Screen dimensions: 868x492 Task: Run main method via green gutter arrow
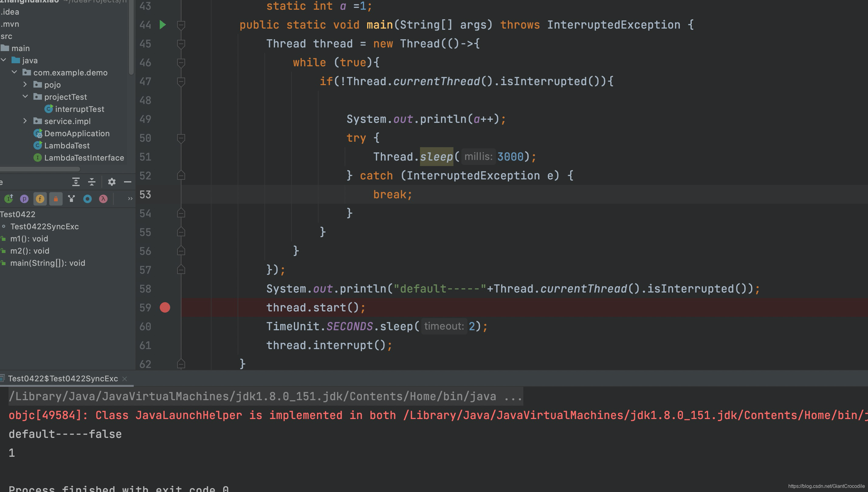(163, 25)
